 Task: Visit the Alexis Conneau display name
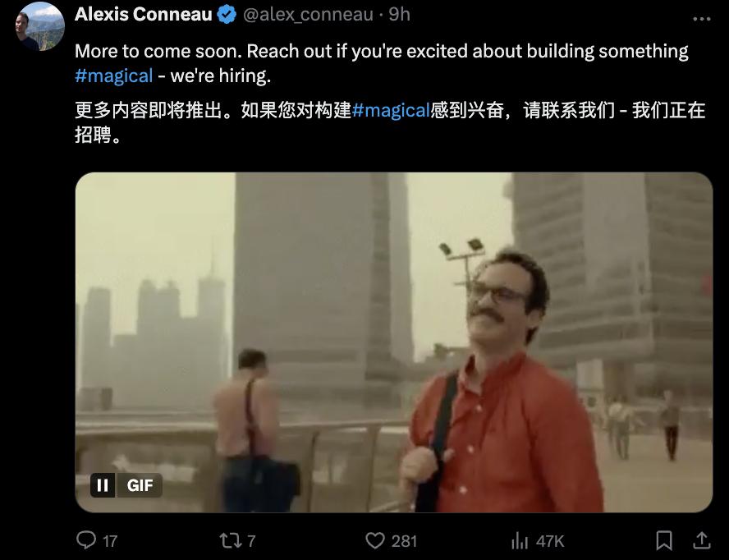[143, 15]
